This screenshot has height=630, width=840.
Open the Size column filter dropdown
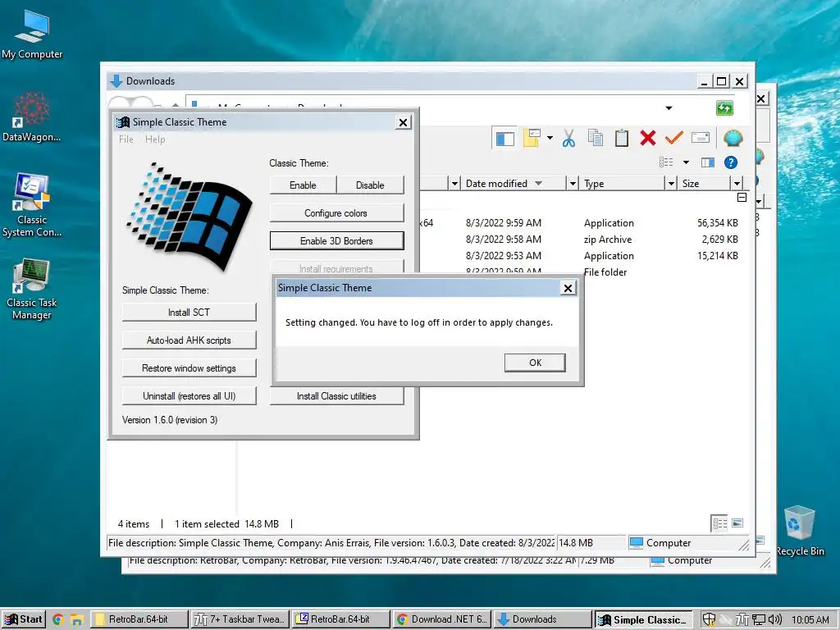(x=737, y=184)
